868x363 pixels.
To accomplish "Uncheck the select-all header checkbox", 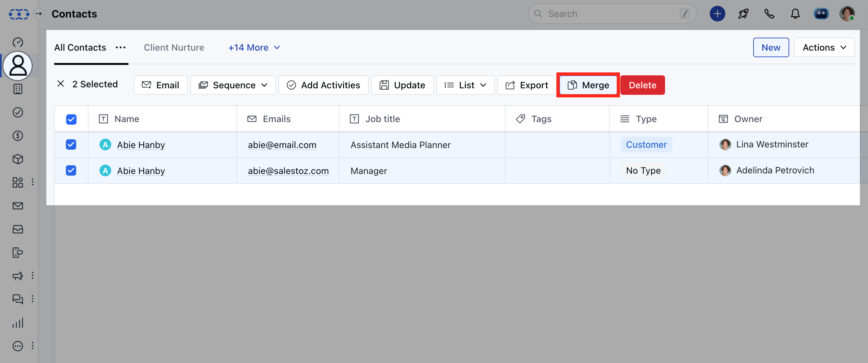I will 71,119.
